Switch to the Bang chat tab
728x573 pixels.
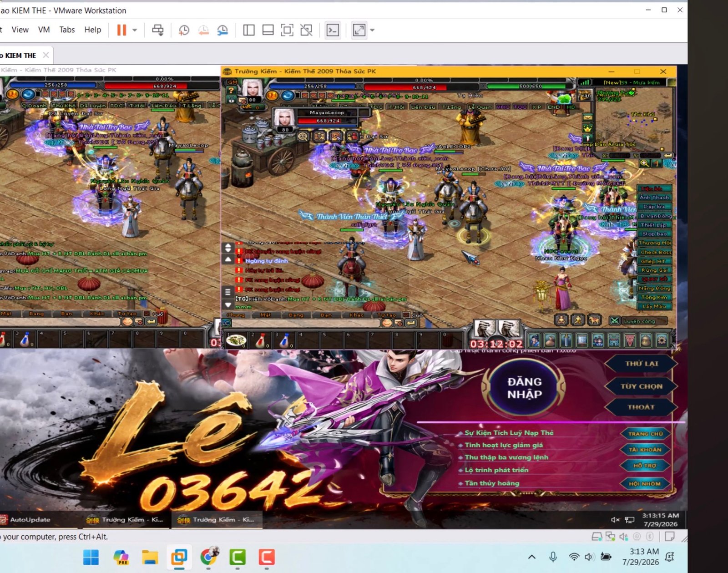296,315
